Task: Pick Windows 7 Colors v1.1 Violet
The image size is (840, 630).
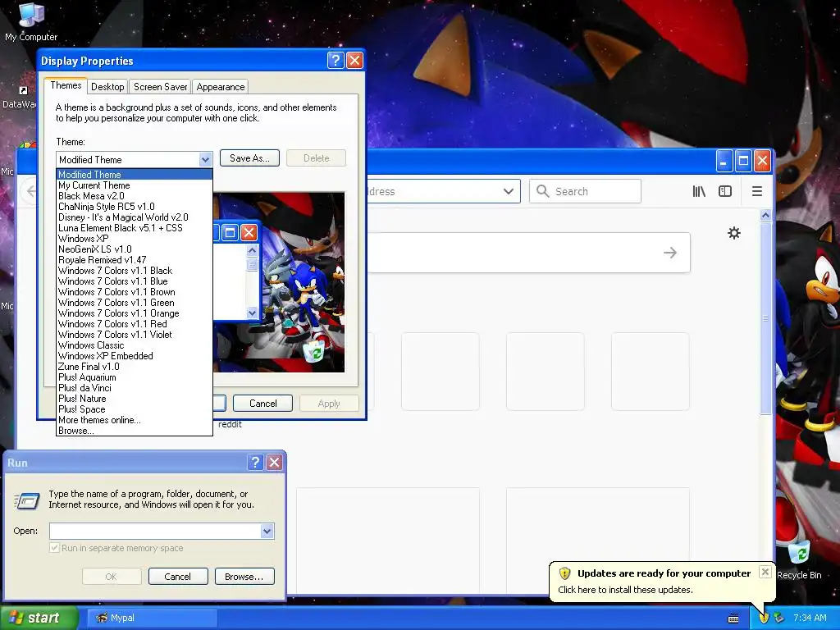Action: tap(135, 335)
